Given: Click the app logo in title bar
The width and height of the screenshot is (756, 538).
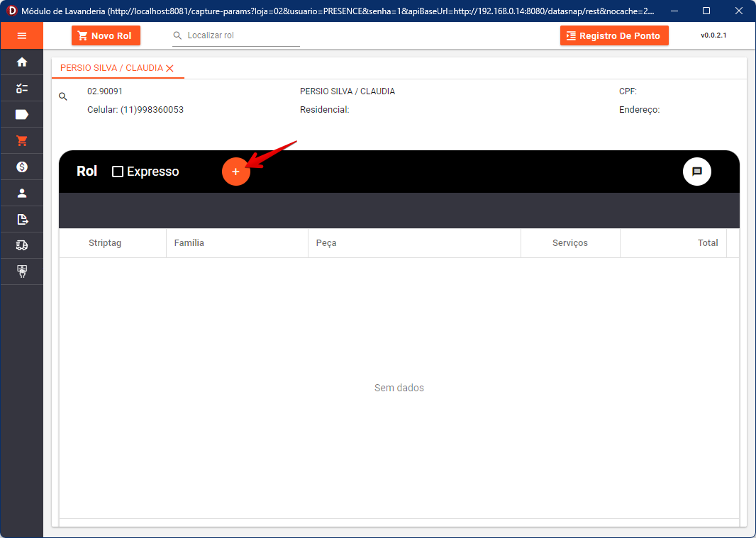Looking at the screenshot, I should coord(11,11).
